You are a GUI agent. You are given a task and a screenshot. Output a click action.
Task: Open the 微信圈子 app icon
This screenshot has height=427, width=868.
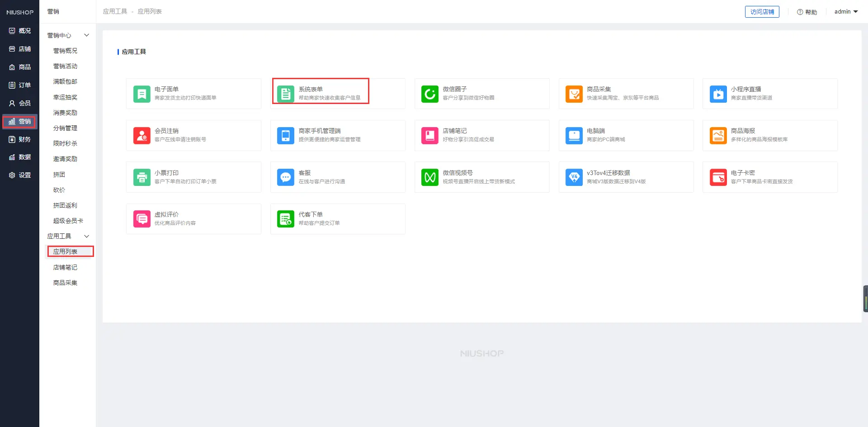point(429,94)
